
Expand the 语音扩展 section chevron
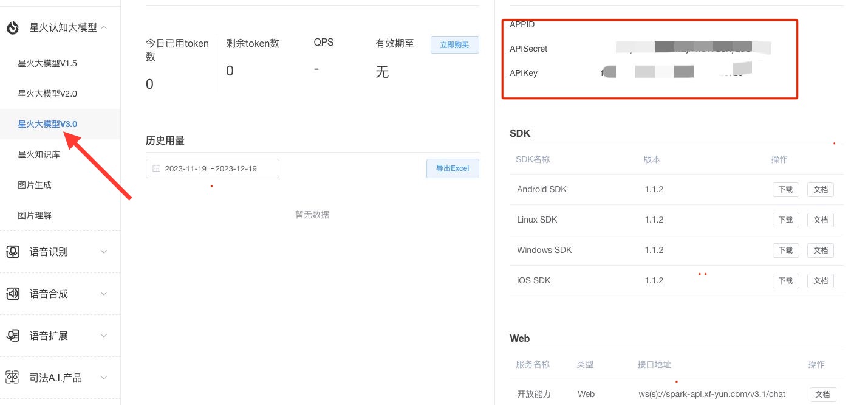coord(104,336)
